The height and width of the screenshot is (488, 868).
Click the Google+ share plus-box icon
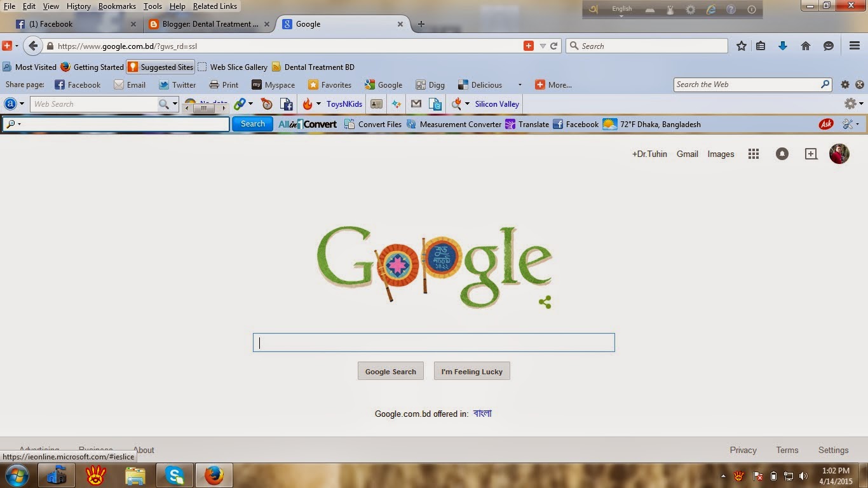click(x=811, y=154)
